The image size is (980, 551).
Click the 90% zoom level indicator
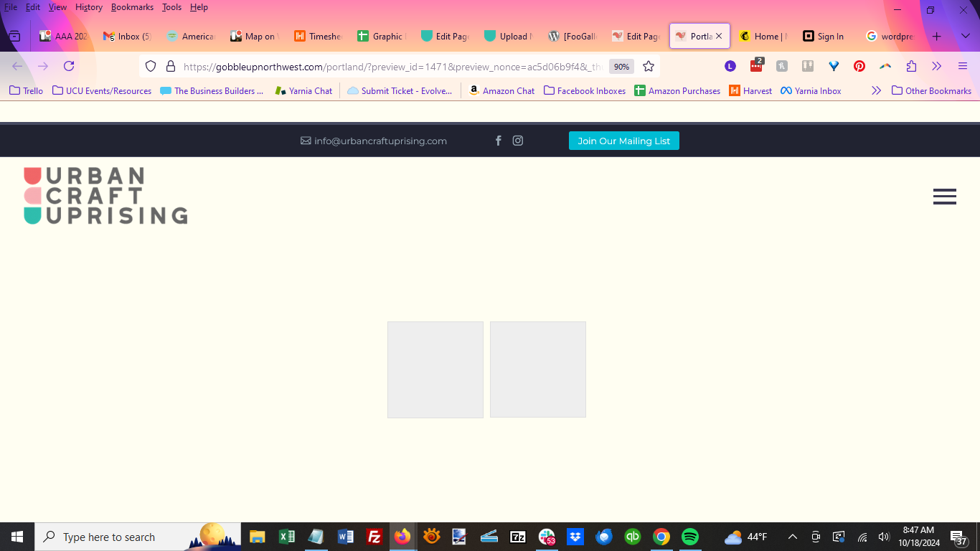coord(621,67)
